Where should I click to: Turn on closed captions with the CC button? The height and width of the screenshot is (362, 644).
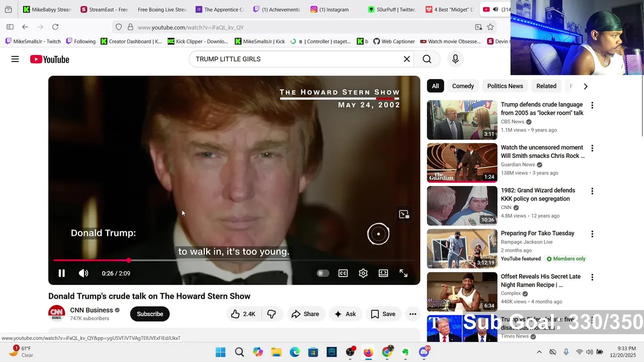[343, 273]
